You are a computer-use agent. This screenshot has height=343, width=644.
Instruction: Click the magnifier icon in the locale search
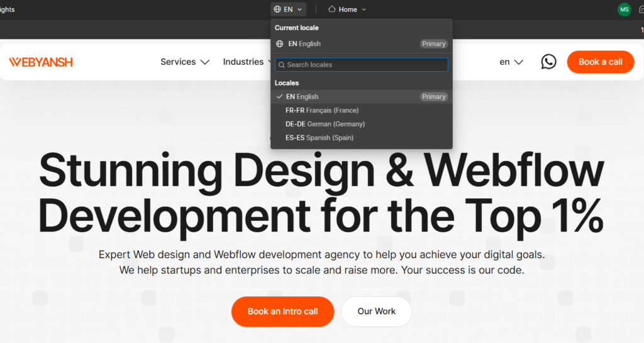(x=281, y=65)
